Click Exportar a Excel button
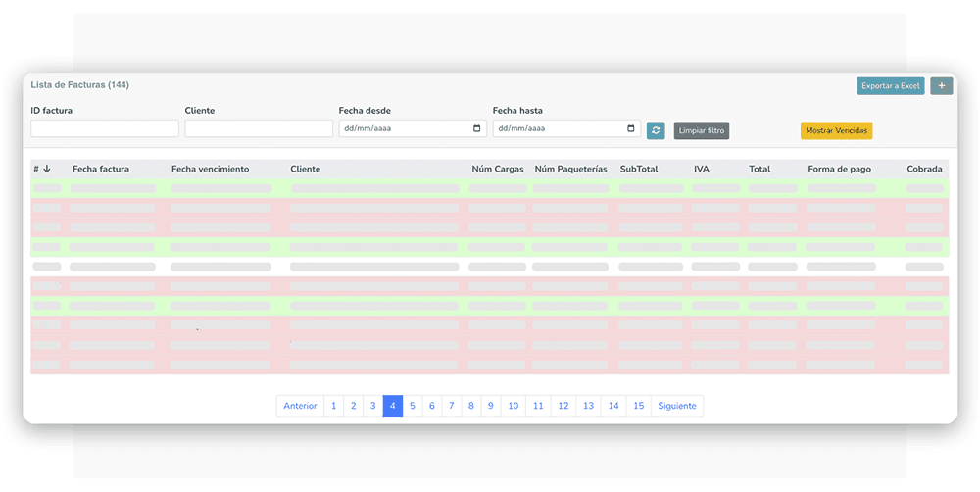The height and width of the screenshot is (492, 980). point(890,86)
